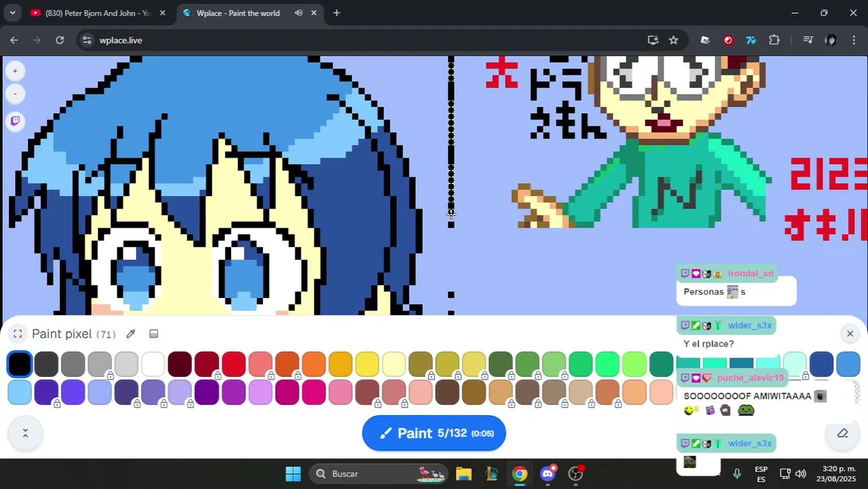Open the red circular extension icon
The image size is (868, 489).
click(x=728, y=40)
